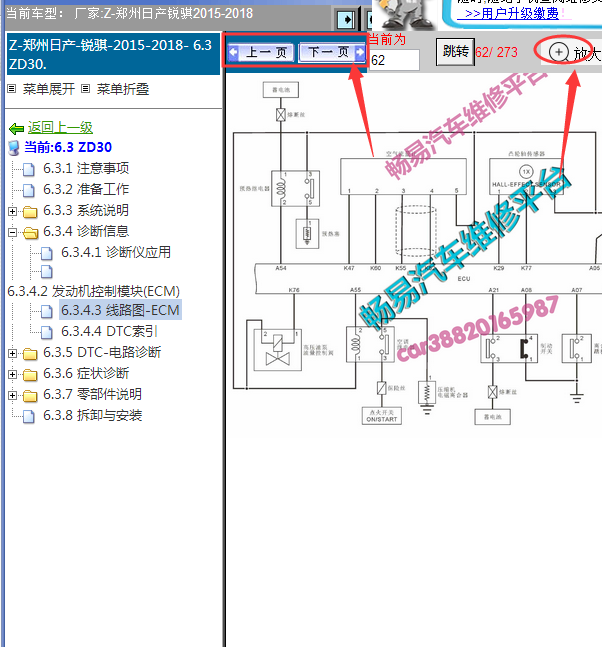The height and width of the screenshot is (647, 602).
Task: Select 当前:6.3 ZD30 root node
Action: (x=68, y=147)
